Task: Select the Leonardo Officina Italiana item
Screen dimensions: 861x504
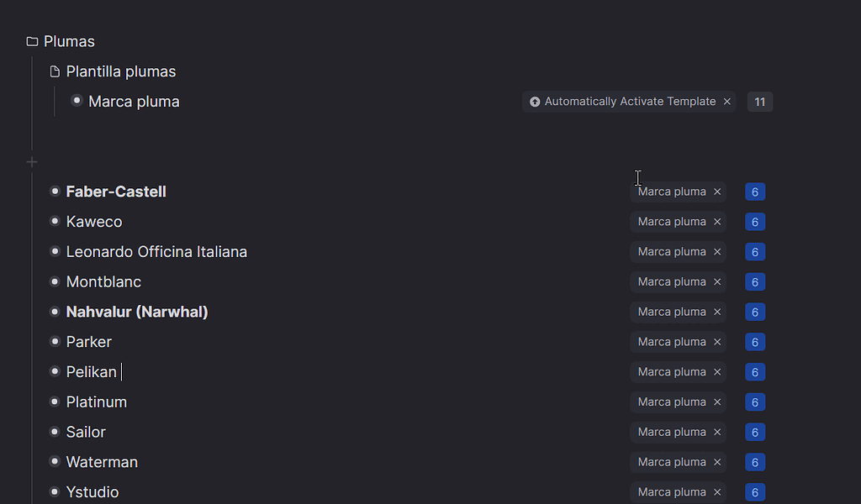Action: [x=156, y=252]
